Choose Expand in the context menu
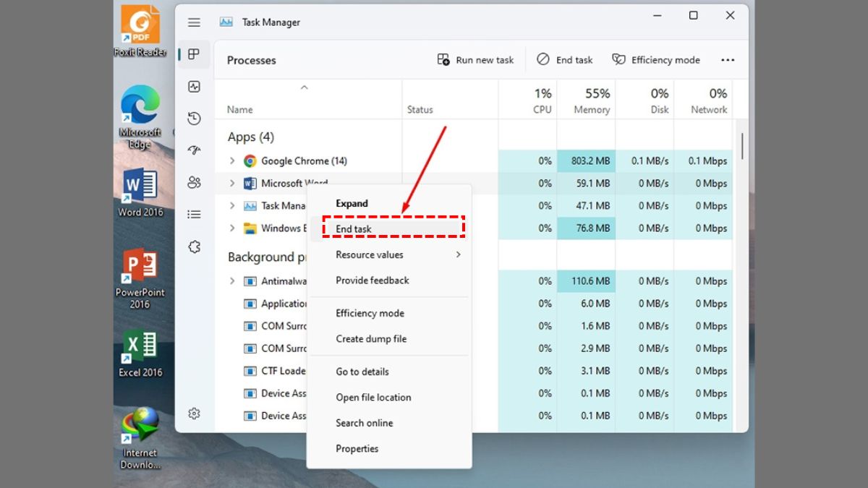 click(x=389, y=204)
